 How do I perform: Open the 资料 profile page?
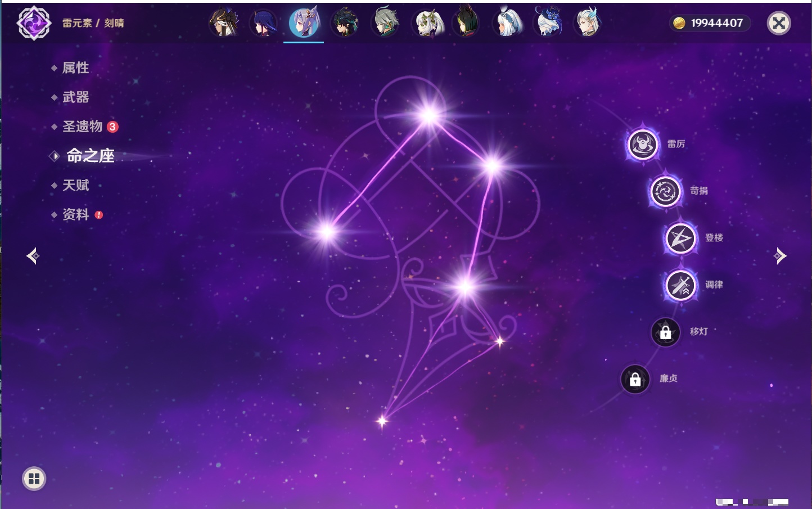(75, 214)
